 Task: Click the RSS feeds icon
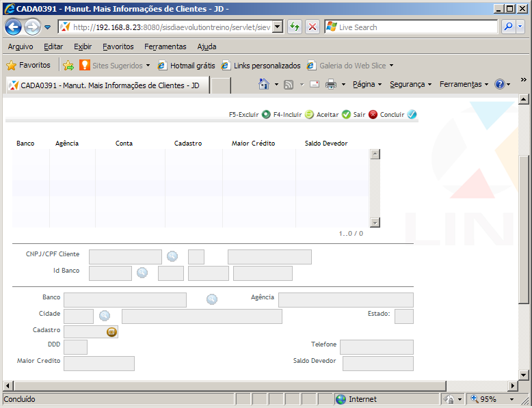289,85
